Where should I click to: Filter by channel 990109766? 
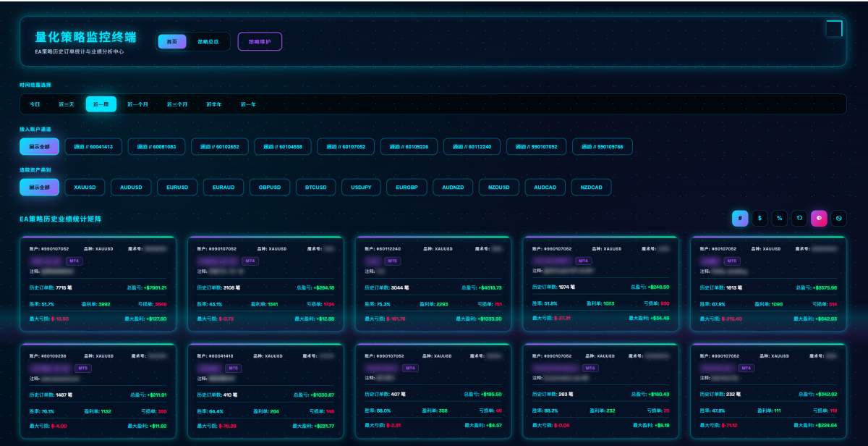[x=603, y=146]
